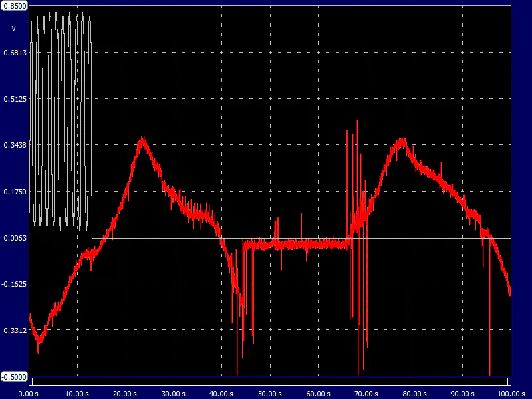The image size is (532, 399).
Task: Click the 0.0063 voltage axis label
Action: pyautogui.click(x=15, y=237)
